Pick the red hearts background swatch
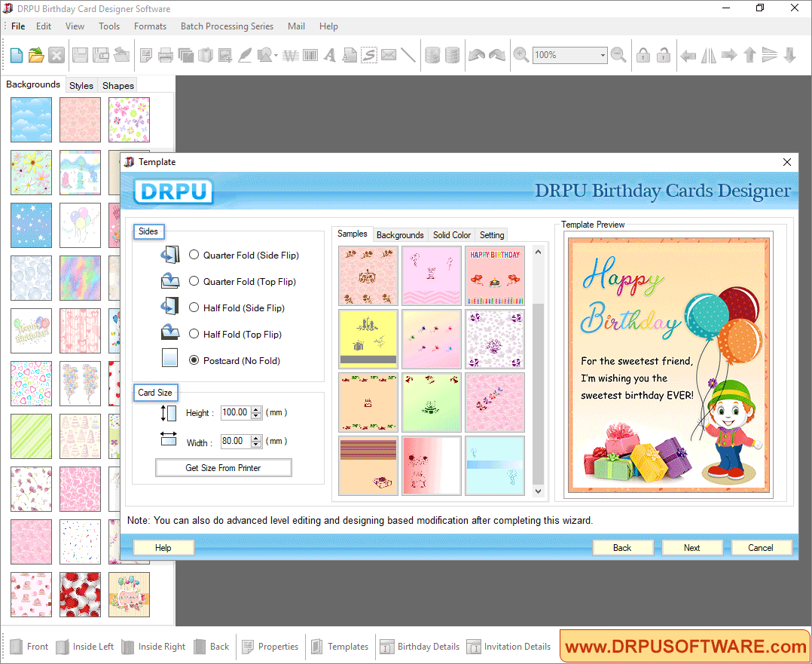Viewport: 812px width, 664px height. pyautogui.click(x=81, y=595)
